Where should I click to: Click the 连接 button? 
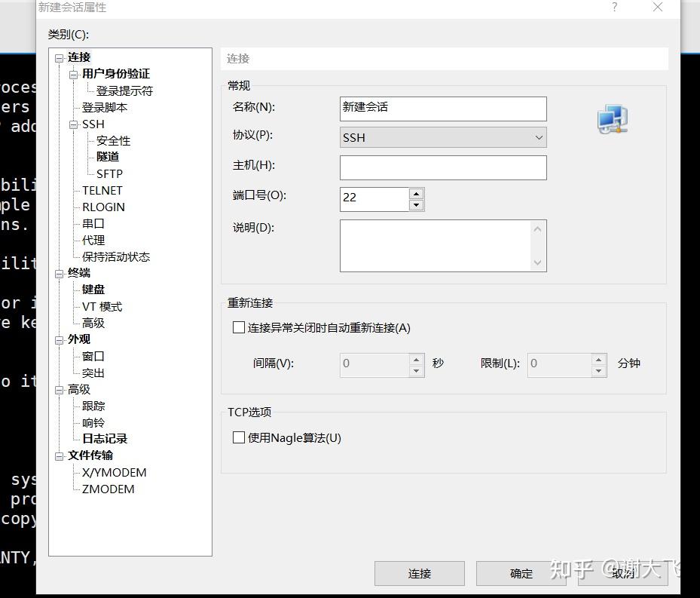tap(419, 573)
